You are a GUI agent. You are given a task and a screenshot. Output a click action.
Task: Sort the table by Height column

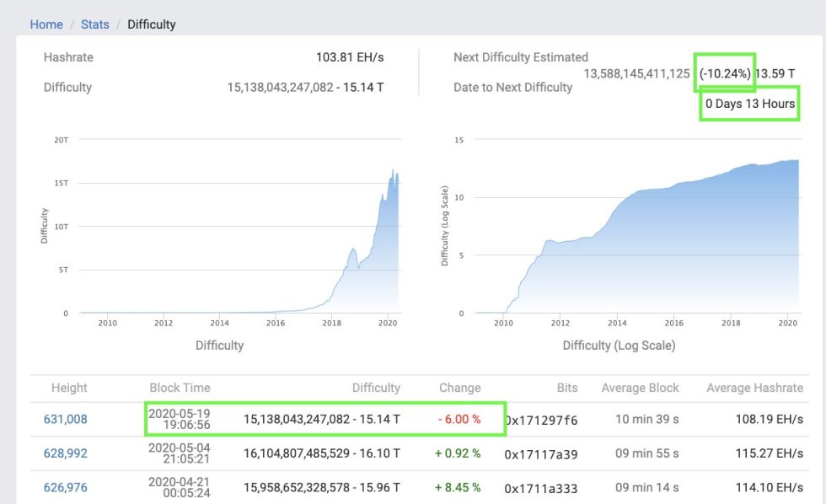(68, 388)
